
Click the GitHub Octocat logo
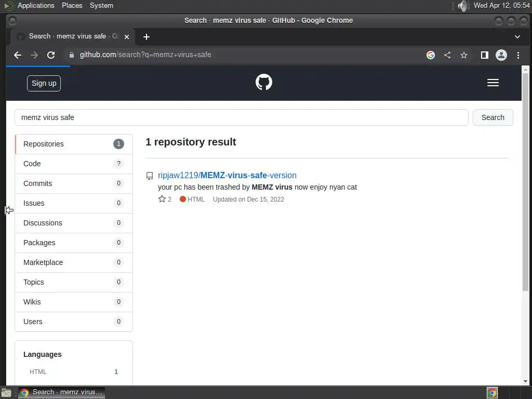click(263, 82)
